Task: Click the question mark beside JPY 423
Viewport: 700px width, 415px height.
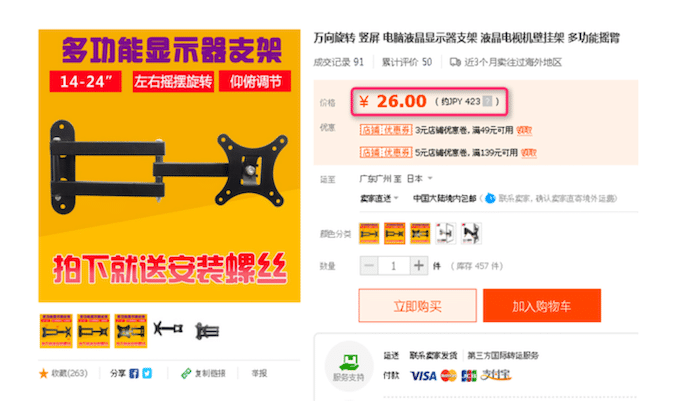Action: (x=488, y=101)
